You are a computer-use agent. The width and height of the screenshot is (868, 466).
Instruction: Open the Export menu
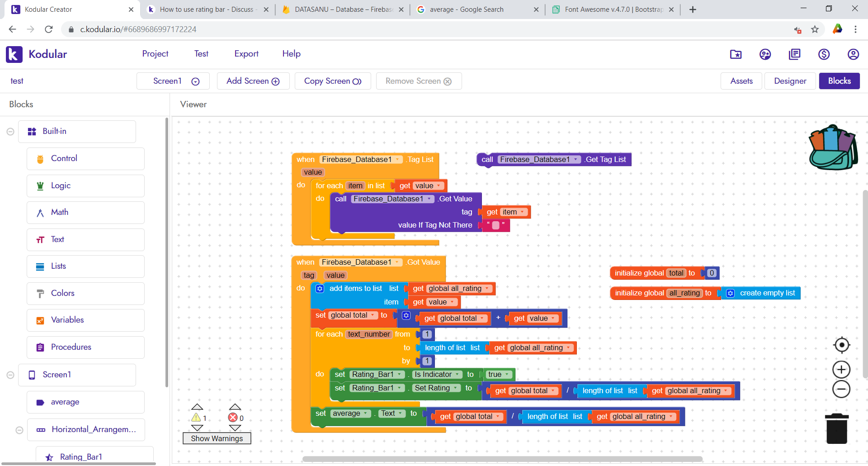pos(246,54)
